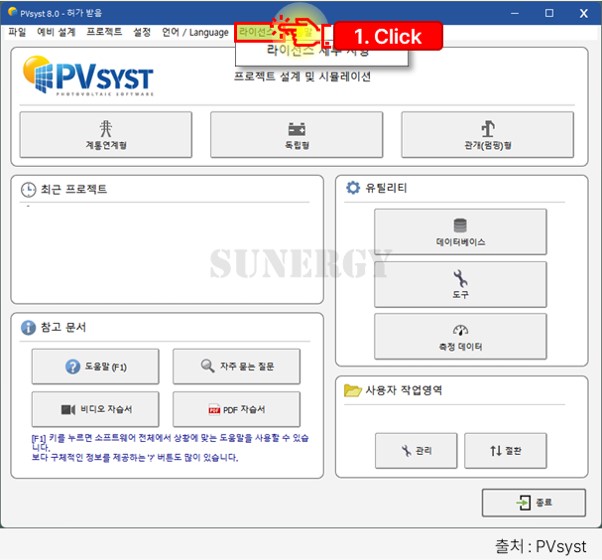Viewport: 602px width, 560px height.
Task: Minimize the PVsyst window
Action: [x=515, y=13]
